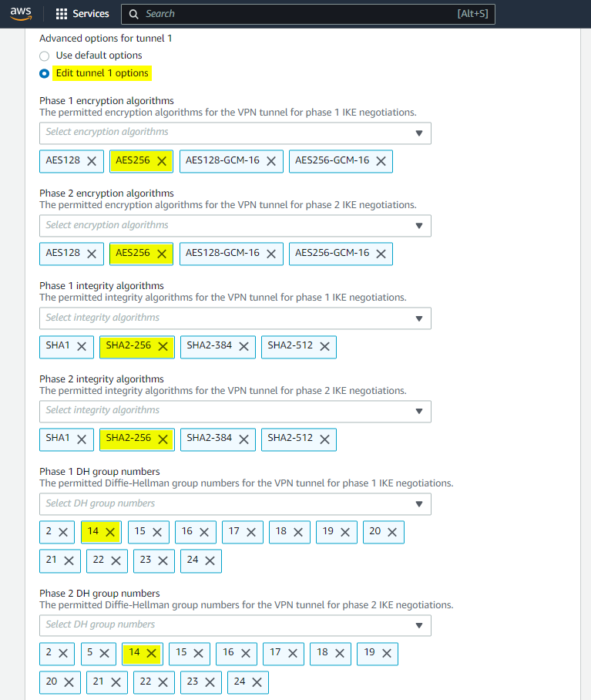Remove group 20 from Phase 1 DH groups
The width and height of the screenshot is (591, 700).
[392, 532]
